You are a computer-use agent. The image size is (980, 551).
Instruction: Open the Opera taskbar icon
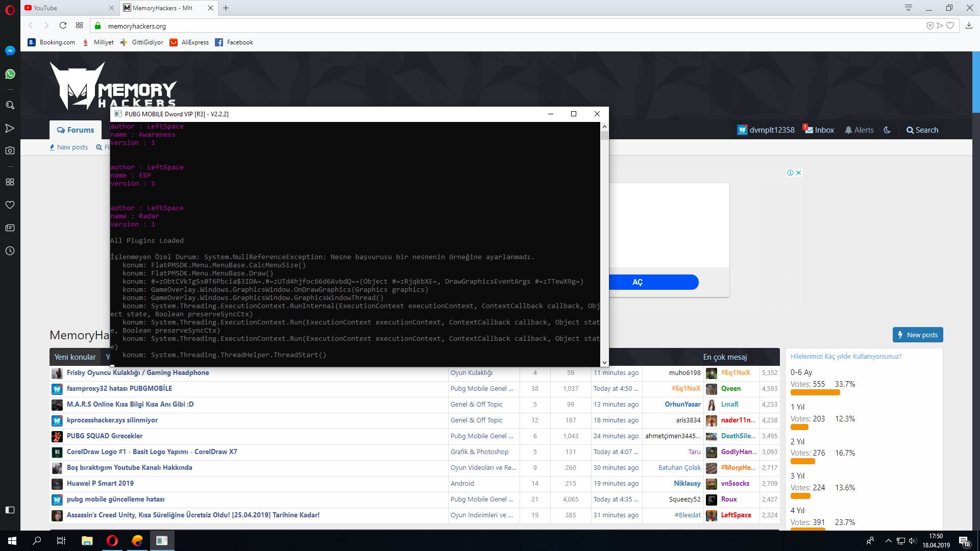coord(112,541)
